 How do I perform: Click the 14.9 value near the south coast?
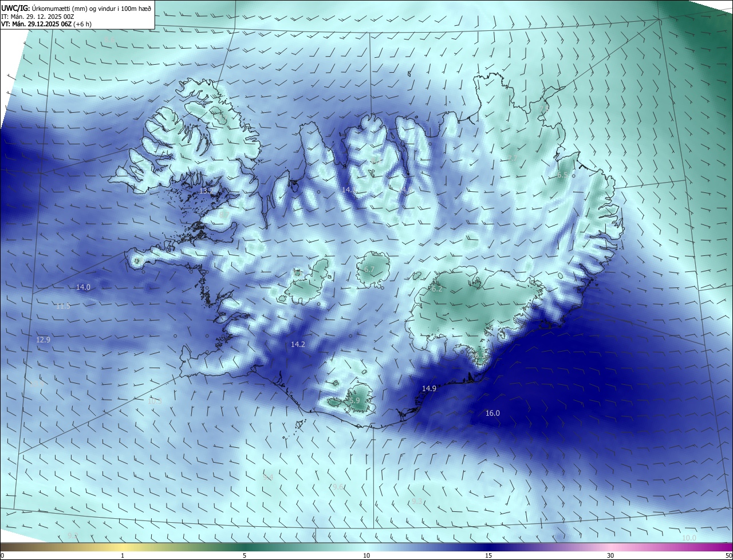(x=429, y=388)
